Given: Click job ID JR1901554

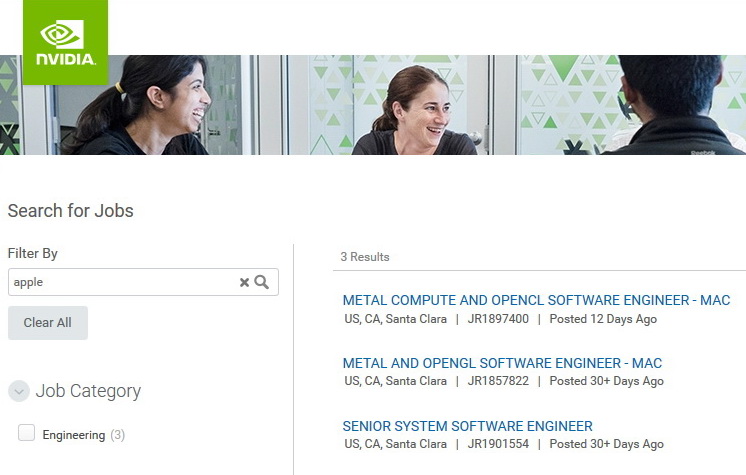Looking at the screenshot, I should 498,444.
